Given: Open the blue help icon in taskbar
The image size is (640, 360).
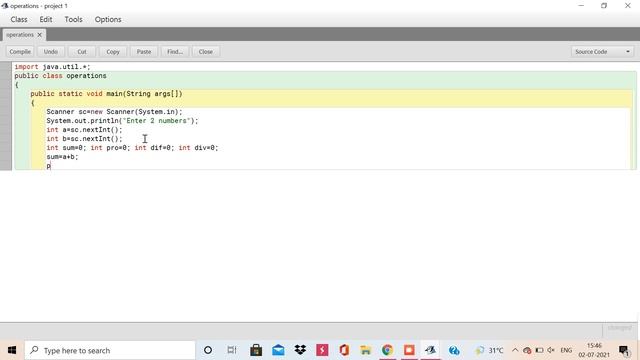Looking at the screenshot, I should (454, 350).
